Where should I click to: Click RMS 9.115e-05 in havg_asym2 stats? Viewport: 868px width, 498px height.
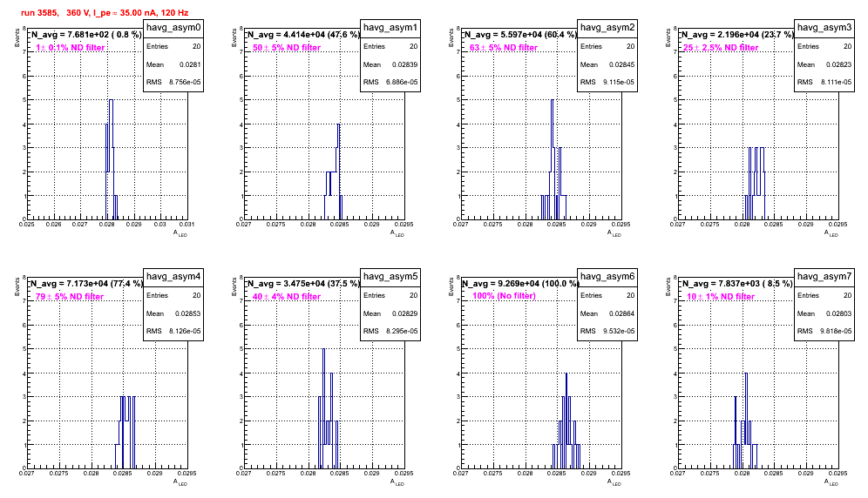(x=607, y=82)
